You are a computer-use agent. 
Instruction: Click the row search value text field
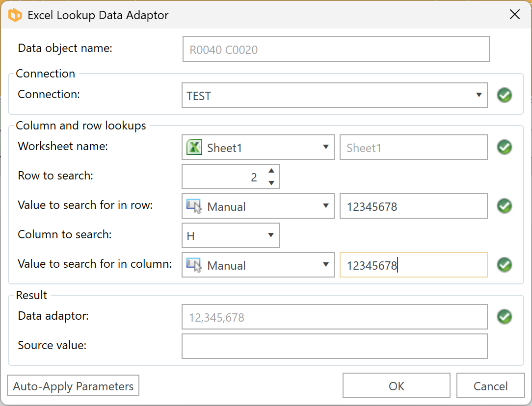click(x=413, y=206)
